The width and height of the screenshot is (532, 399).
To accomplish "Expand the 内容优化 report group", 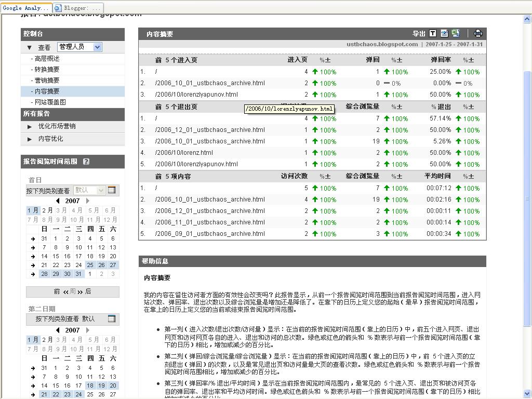I will click(x=30, y=139).
